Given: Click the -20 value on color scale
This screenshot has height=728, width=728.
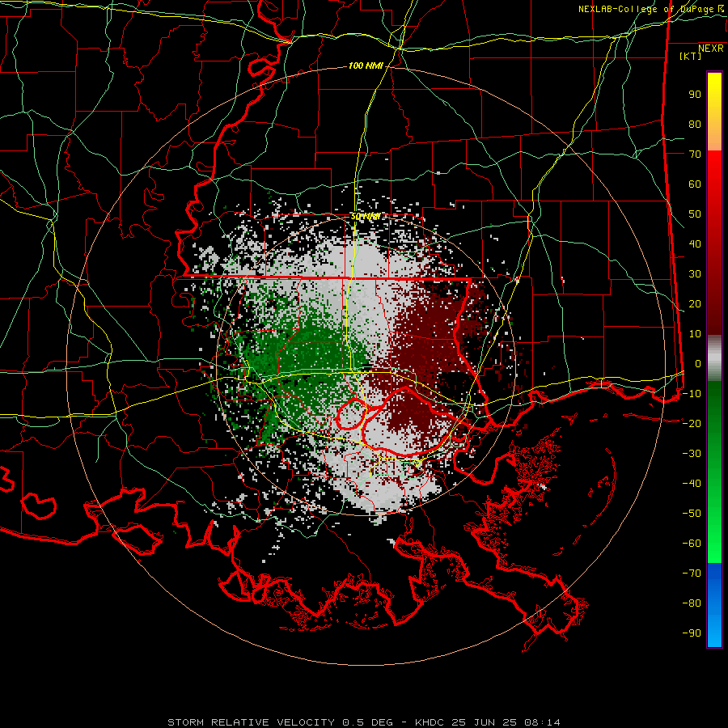Looking at the screenshot, I should pyautogui.click(x=692, y=424).
